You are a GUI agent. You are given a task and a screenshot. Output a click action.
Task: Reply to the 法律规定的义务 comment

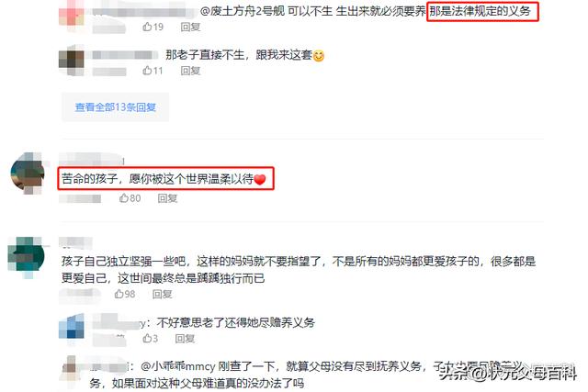point(190,27)
